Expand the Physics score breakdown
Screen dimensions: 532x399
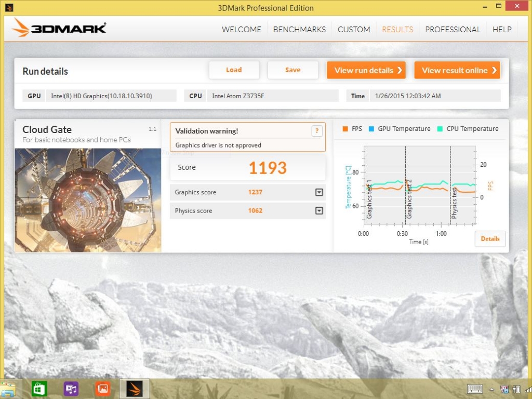pos(319,211)
